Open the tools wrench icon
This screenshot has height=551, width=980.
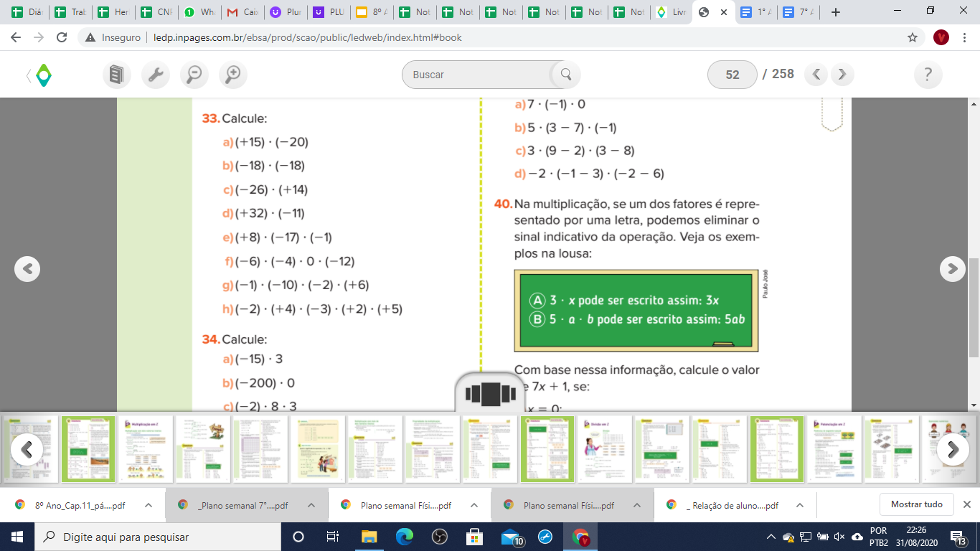156,74
